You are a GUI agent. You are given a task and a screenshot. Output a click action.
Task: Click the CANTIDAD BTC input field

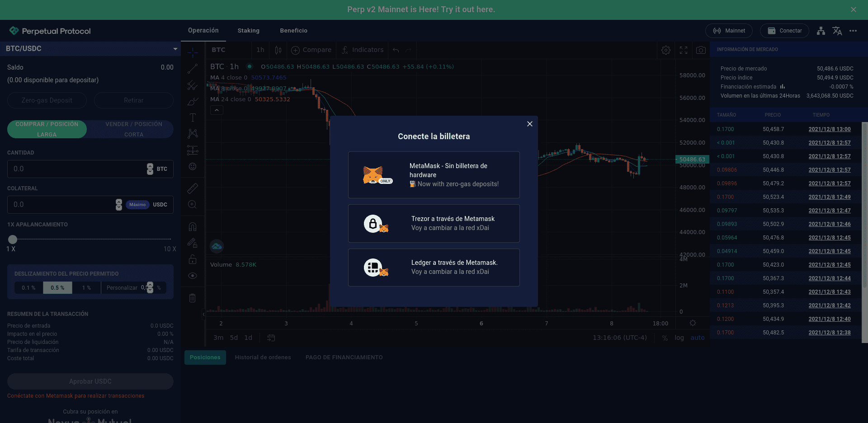point(90,169)
